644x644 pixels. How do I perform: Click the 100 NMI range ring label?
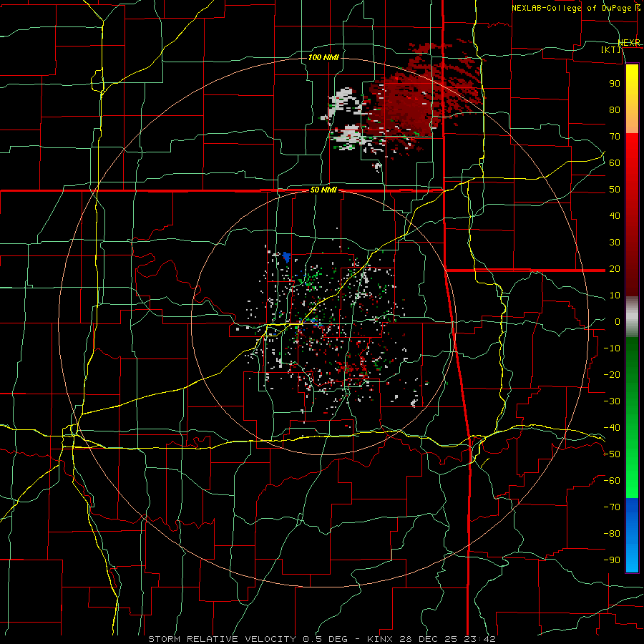coord(323,57)
